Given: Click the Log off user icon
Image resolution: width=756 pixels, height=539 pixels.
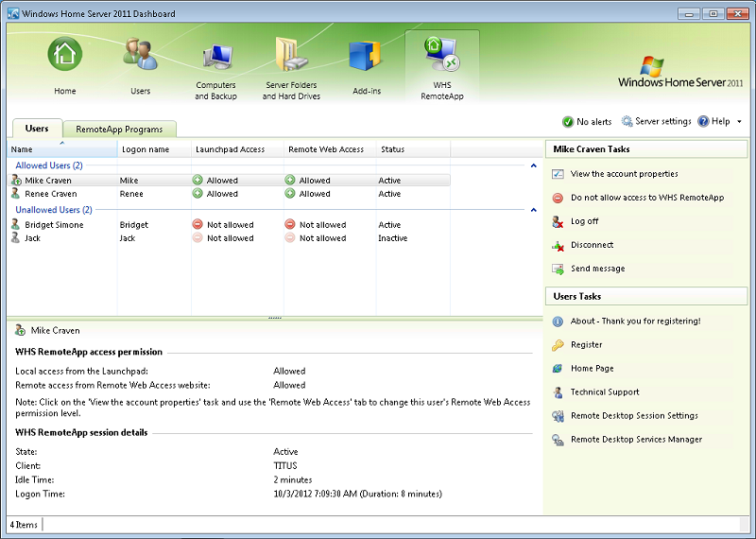Looking at the screenshot, I should pos(558,221).
